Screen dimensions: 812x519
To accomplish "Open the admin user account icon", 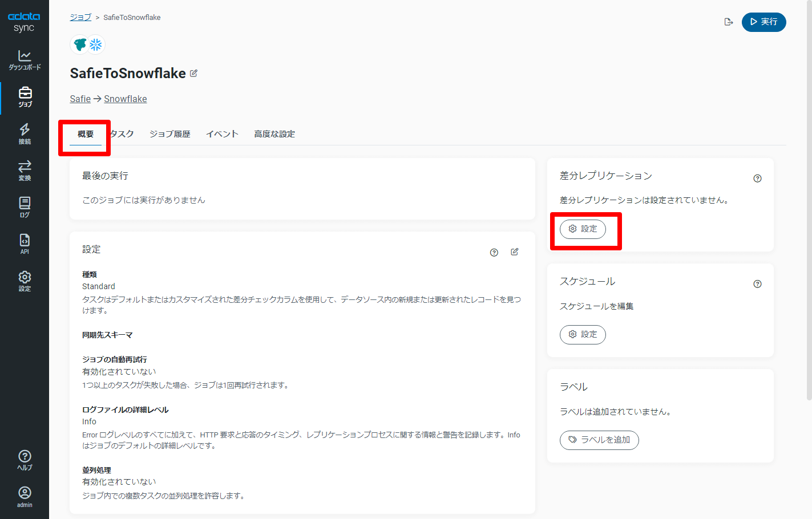I will point(25,497).
